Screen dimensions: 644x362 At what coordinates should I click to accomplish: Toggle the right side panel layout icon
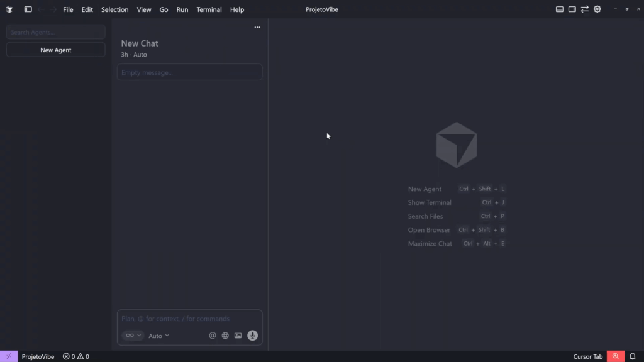[572, 9]
